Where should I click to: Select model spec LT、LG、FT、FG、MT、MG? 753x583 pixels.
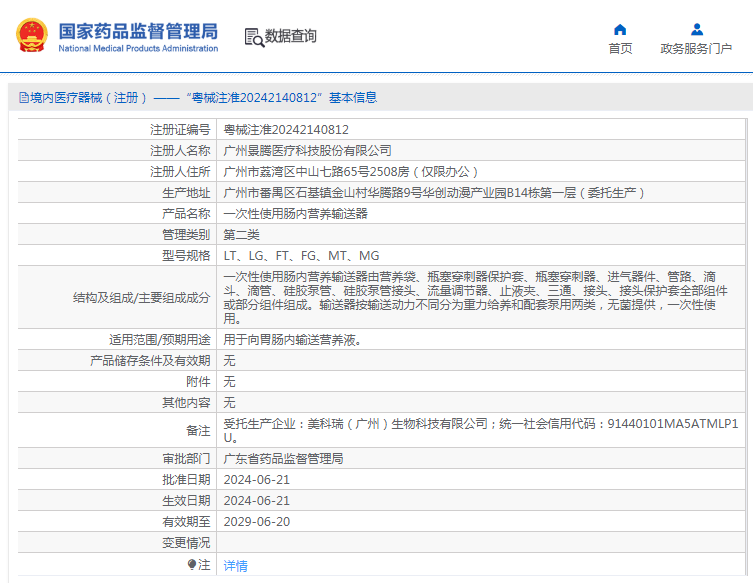pyautogui.click(x=302, y=256)
